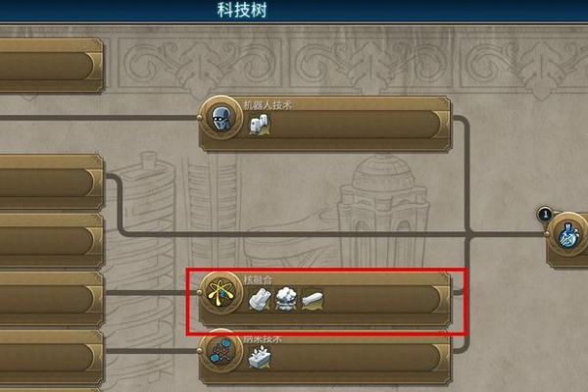Select the empty bar area of 核融合 box
The height and width of the screenshot is (392, 588).
click(378, 299)
